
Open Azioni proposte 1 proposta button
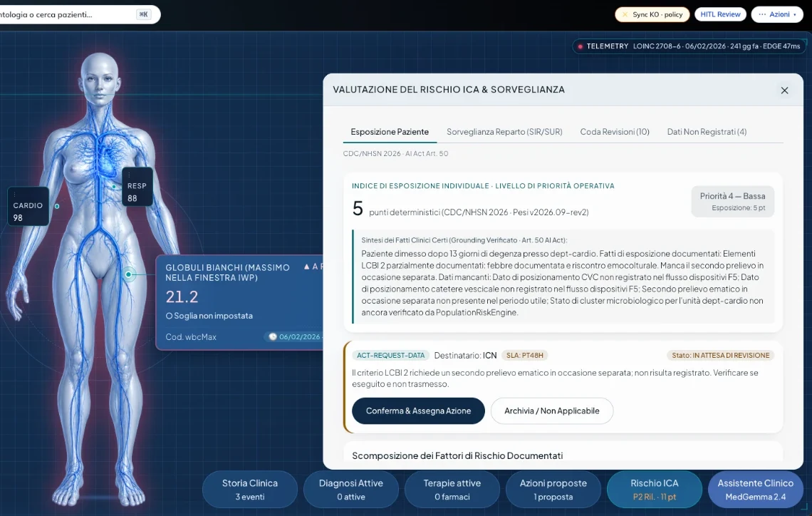553,489
